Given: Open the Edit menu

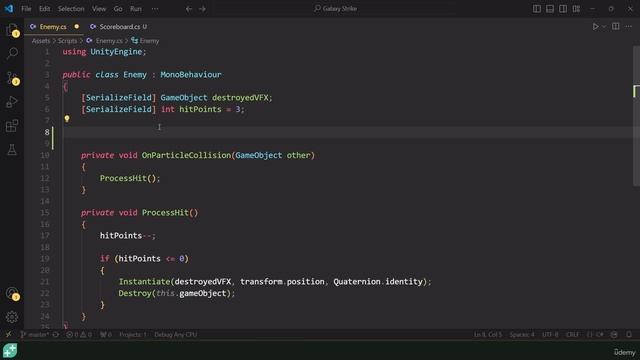Looking at the screenshot, I should tap(44, 9).
